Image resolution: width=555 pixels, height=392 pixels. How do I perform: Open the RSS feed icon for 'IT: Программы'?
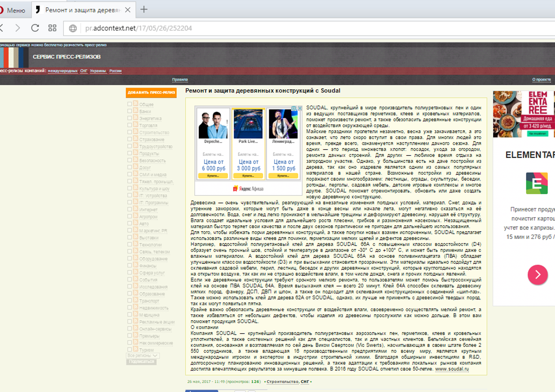pyautogui.click(x=136, y=202)
